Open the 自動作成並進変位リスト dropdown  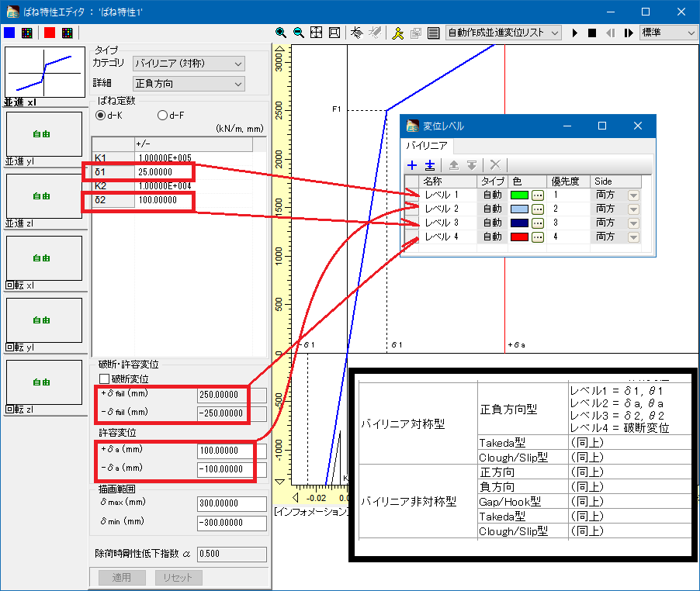(x=503, y=33)
